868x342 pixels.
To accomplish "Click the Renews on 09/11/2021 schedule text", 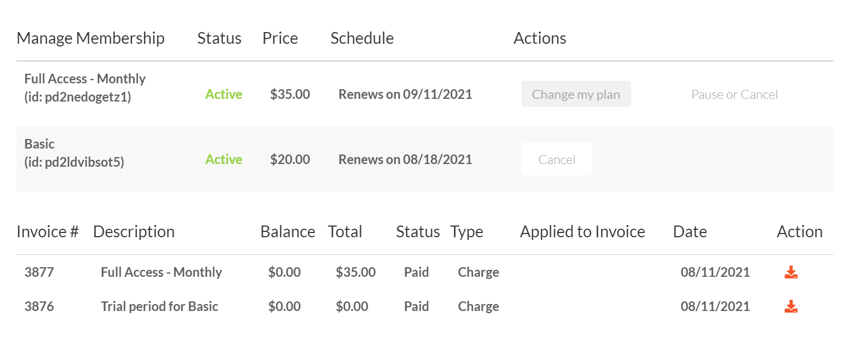I will point(405,95).
